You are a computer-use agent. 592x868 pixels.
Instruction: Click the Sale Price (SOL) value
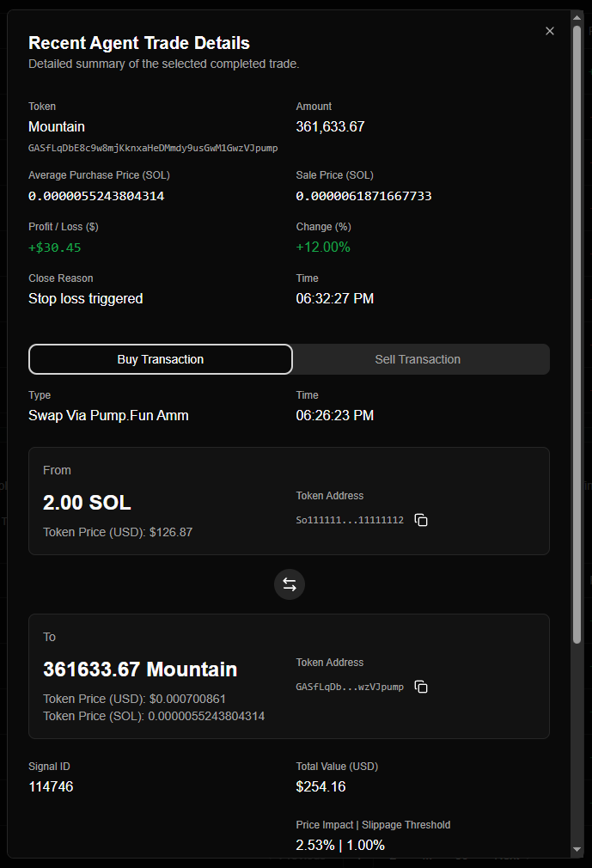click(363, 196)
